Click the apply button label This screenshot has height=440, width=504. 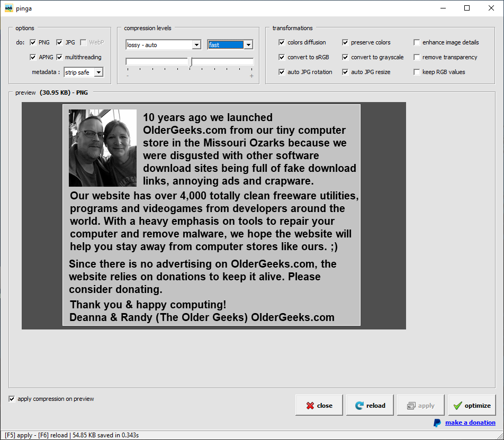pyautogui.click(x=426, y=406)
